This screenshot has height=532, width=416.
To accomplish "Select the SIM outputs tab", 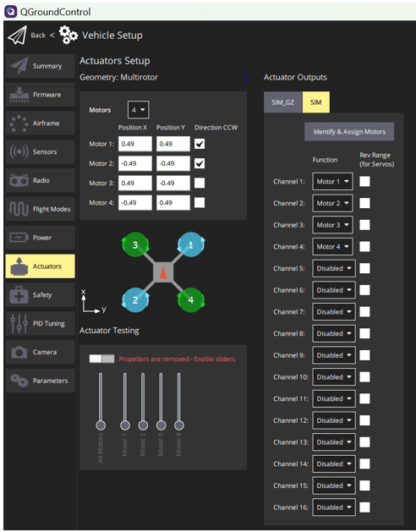I will 316,102.
